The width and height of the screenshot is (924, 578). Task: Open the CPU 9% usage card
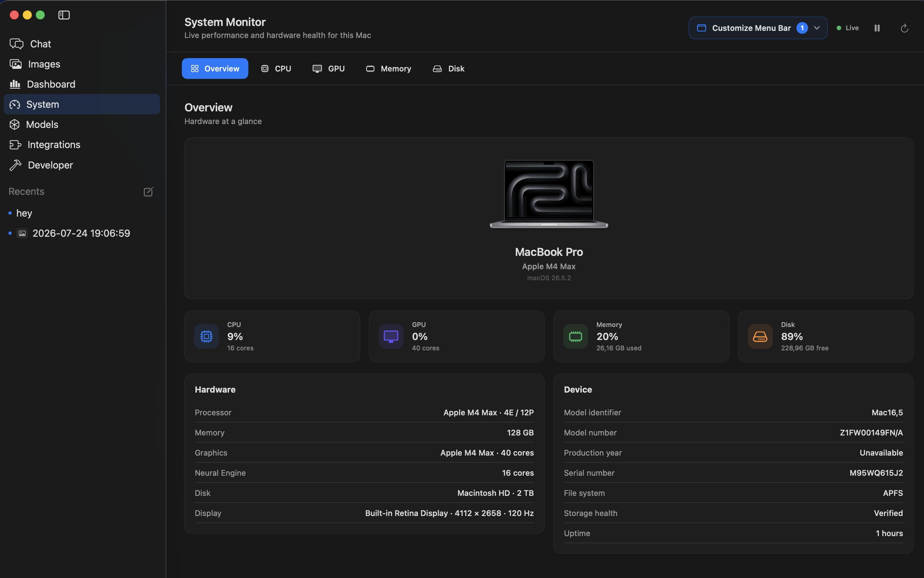click(x=272, y=336)
